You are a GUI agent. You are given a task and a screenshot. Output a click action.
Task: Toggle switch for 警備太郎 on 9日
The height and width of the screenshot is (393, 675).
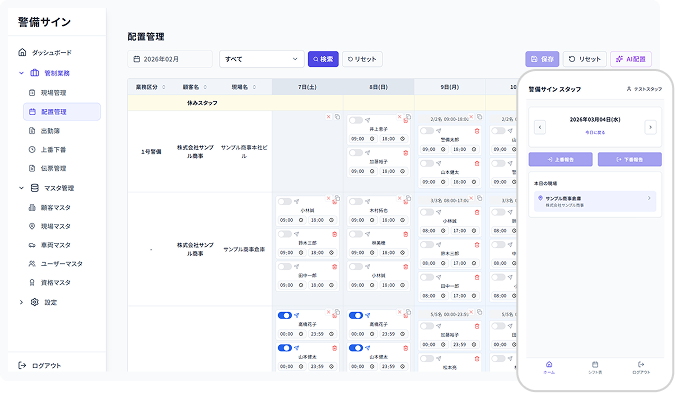[x=427, y=131]
